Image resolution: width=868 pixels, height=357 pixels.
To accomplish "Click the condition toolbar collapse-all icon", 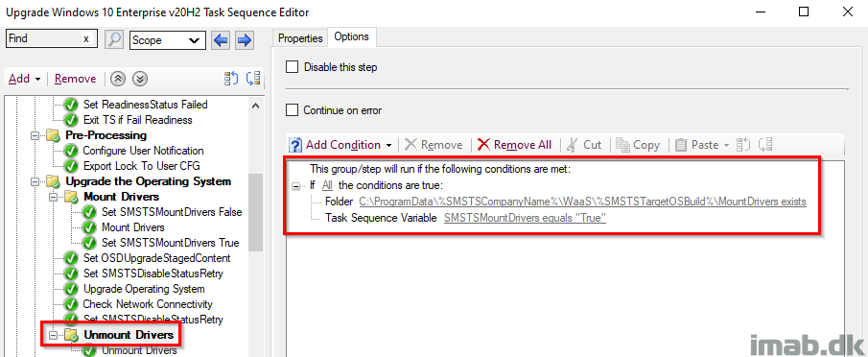I will (765, 145).
